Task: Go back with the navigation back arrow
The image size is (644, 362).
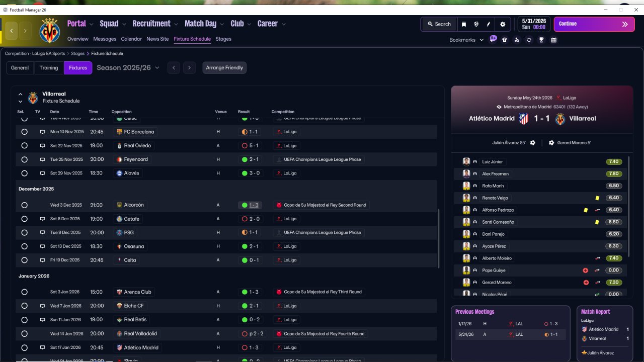Action: [x=12, y=31]
